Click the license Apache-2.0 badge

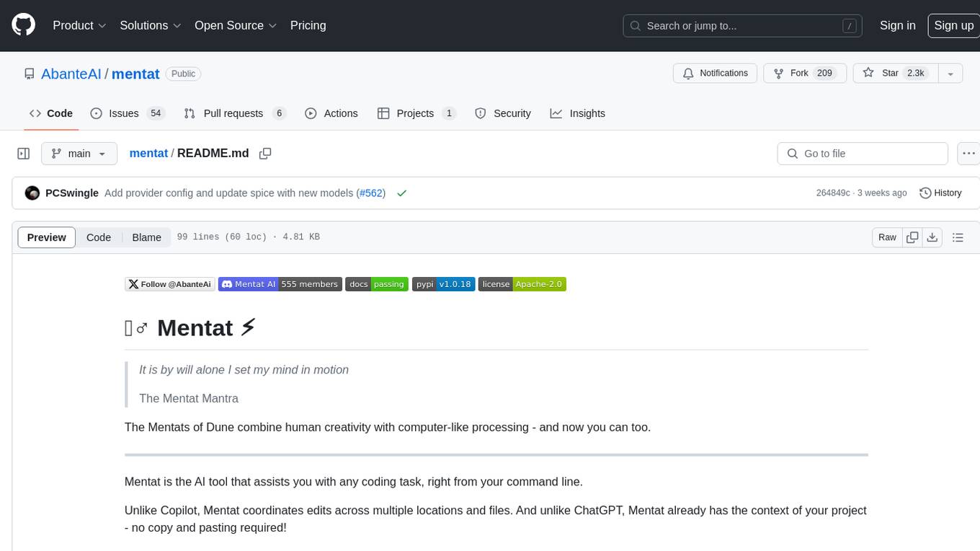(522, 284)
